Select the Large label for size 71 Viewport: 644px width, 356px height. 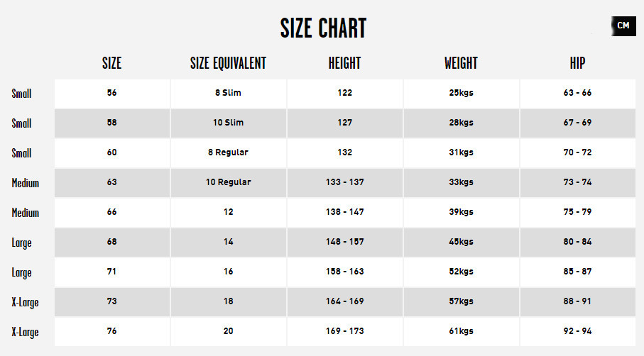(21, 273)
